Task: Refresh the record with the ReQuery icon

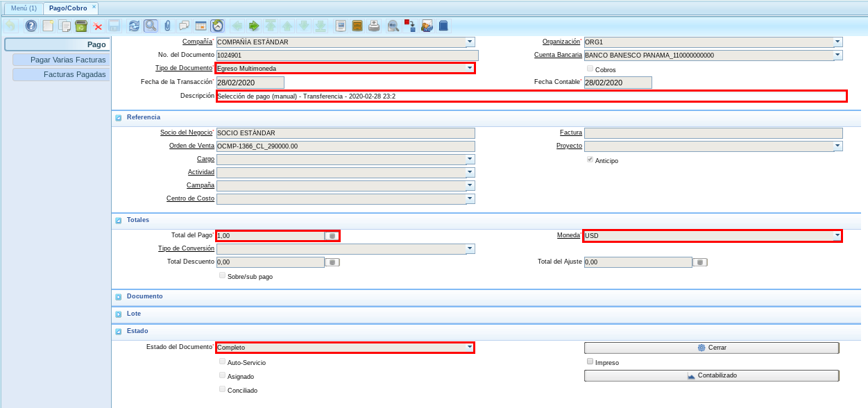Action: [x=134, y=26]
